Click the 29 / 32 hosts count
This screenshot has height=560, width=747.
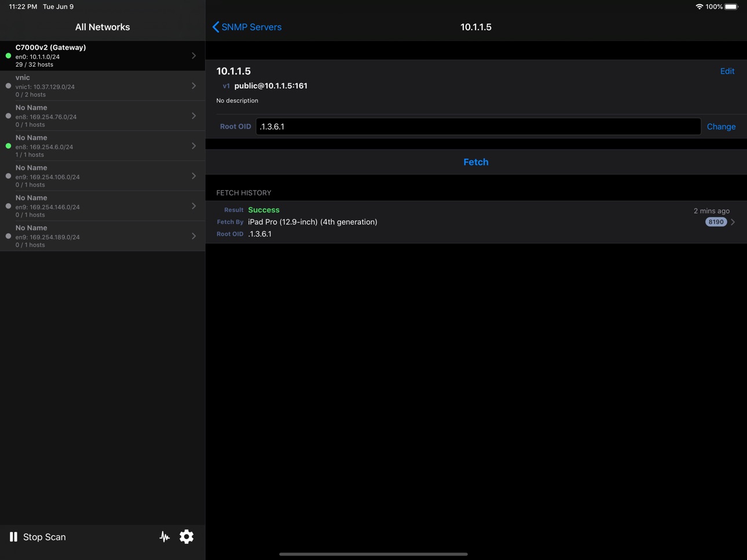(x=34, y=65)
